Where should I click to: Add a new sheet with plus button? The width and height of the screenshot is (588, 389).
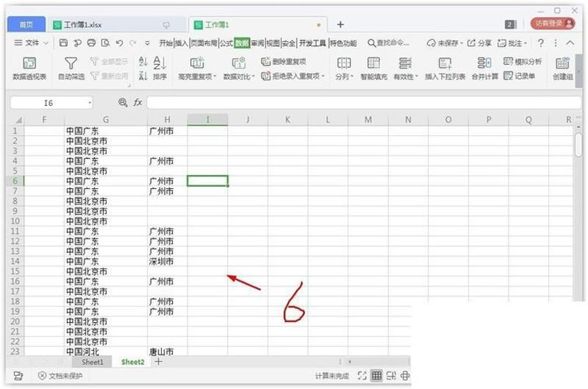[159, 362]
